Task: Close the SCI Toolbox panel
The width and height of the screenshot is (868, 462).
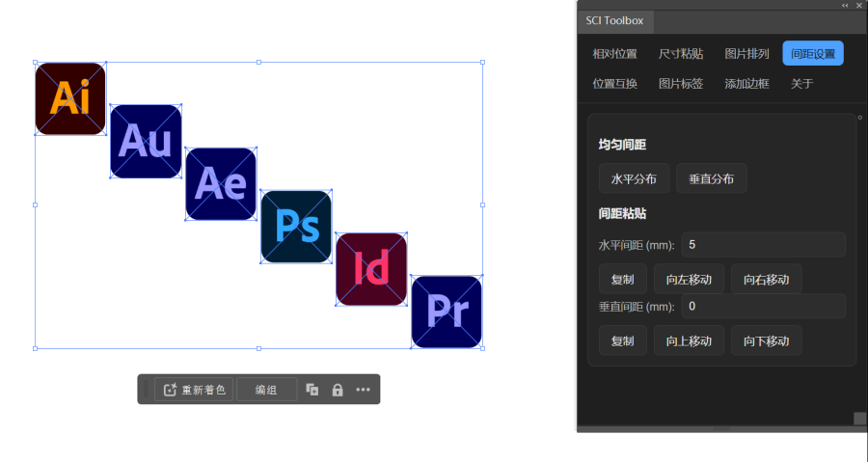Action: click(x=859, y=5)
